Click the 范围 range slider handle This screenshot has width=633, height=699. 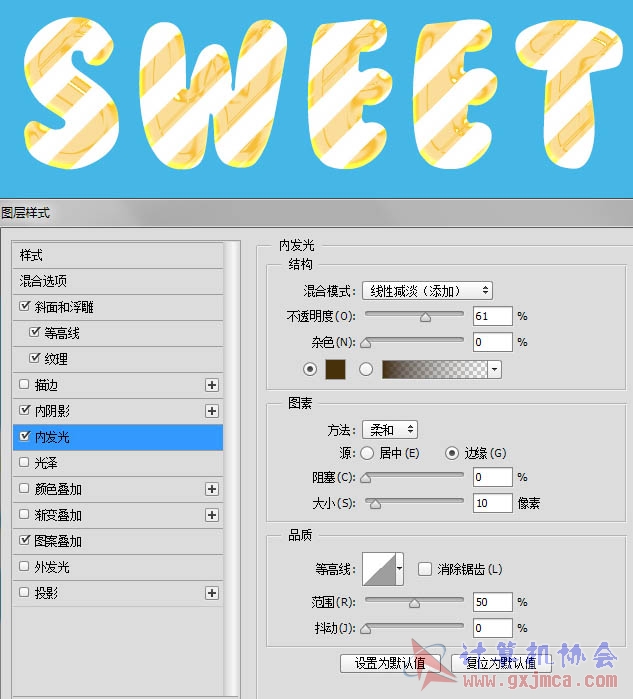click(414, 603)
